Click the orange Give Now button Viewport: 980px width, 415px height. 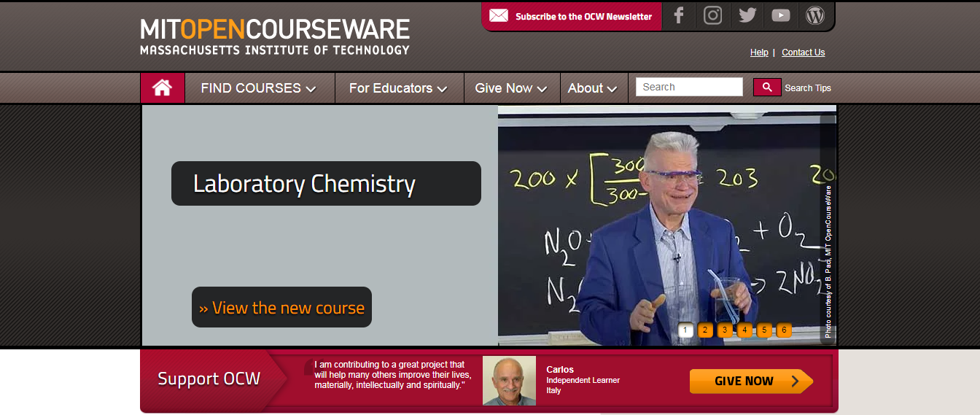click(x=751, y=381)
